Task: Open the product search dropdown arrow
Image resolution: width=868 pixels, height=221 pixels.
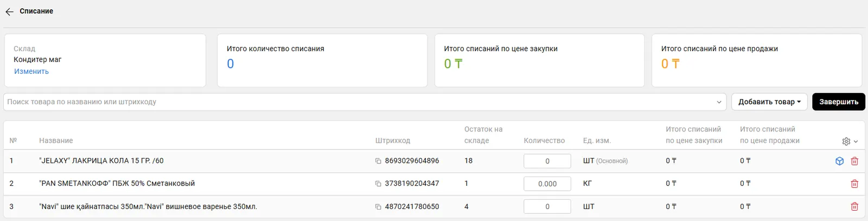Action: tap(719, 102)
